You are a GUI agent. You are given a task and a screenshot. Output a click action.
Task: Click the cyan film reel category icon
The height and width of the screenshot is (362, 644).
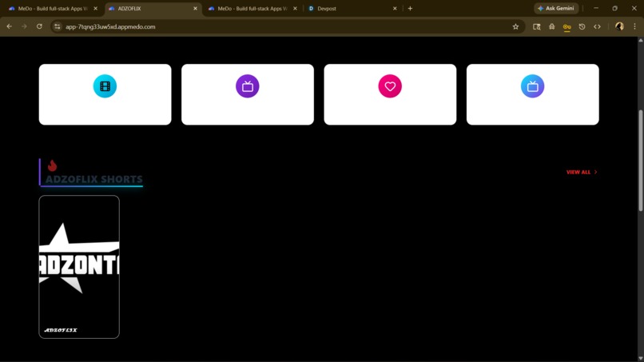105,86
